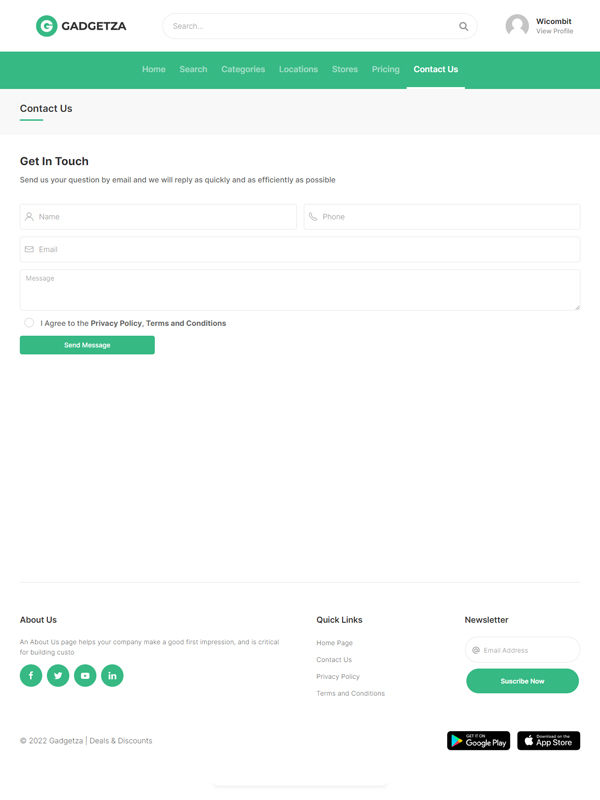Open the Facebook social icon

pyautogui.click(x=31, y=676)
